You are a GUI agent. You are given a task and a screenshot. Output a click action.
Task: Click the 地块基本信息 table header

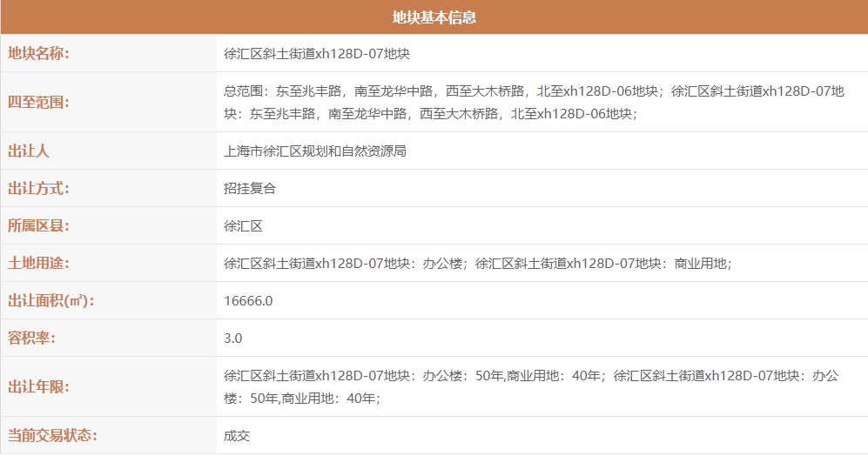tap(434, 17)
